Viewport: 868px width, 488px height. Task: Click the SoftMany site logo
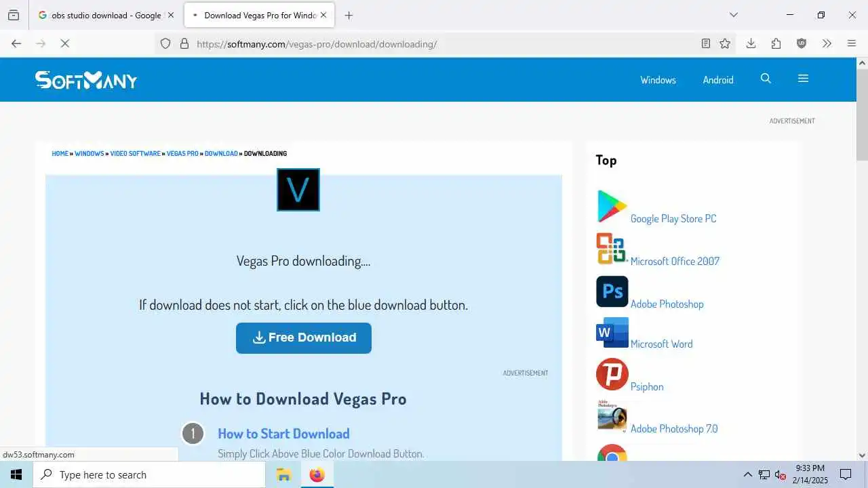coord(86,80)
